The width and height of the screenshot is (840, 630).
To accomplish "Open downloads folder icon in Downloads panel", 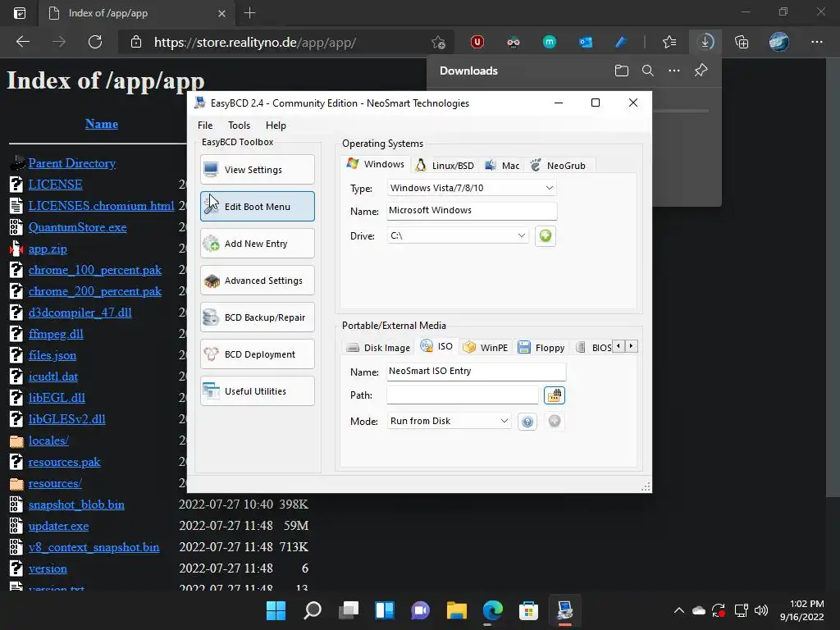I will (x=622, y=71).
